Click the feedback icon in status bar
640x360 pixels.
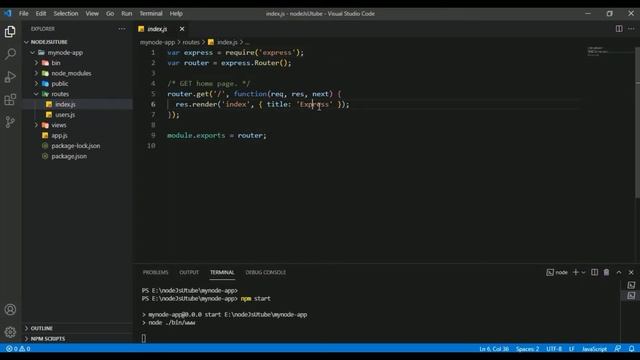pos(618,349)
